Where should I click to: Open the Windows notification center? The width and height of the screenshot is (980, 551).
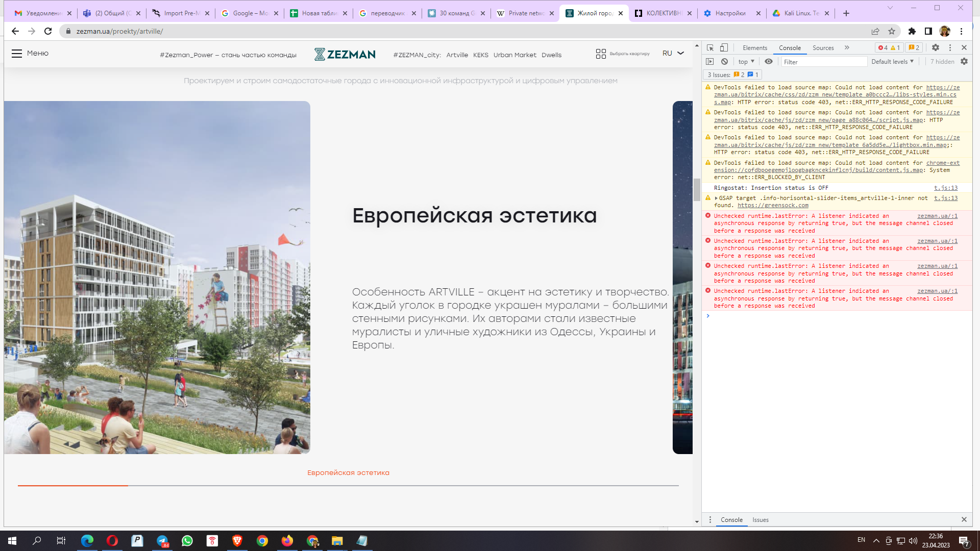click(x=964, y=541)
